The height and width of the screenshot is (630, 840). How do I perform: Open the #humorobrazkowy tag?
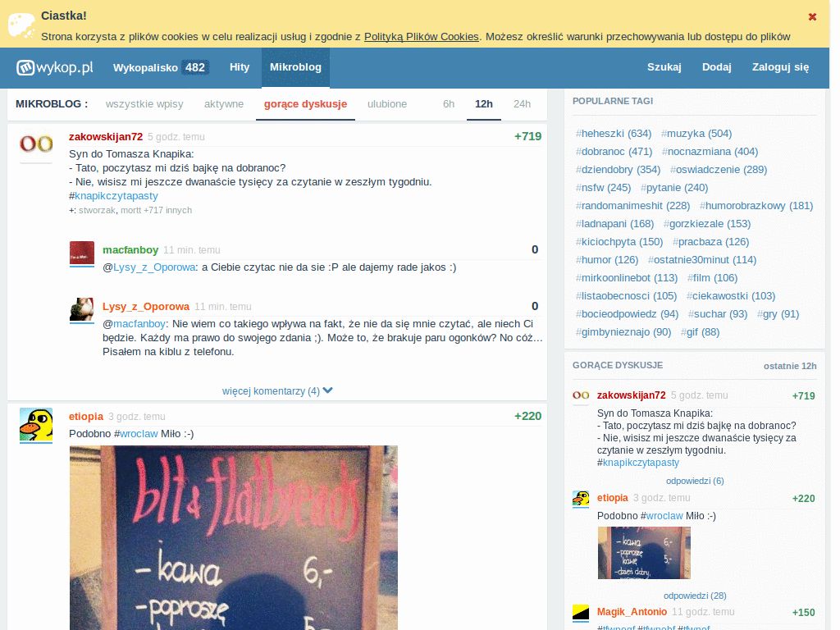coord(756,206)
